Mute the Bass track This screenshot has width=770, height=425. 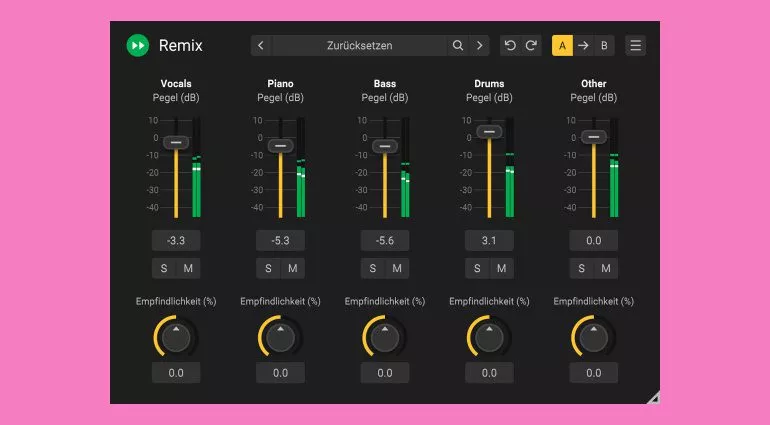tap(397, 268)
